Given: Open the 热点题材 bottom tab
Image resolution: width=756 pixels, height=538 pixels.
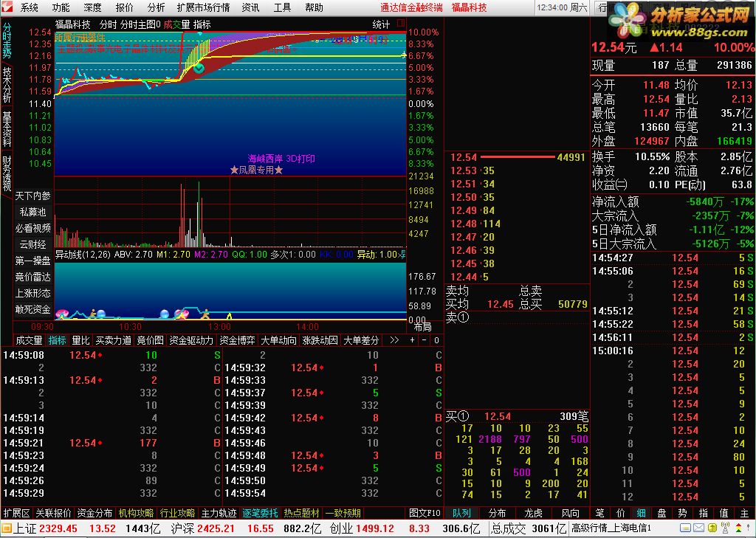Looking at the screenshot, I should click(x=302, y=513).
